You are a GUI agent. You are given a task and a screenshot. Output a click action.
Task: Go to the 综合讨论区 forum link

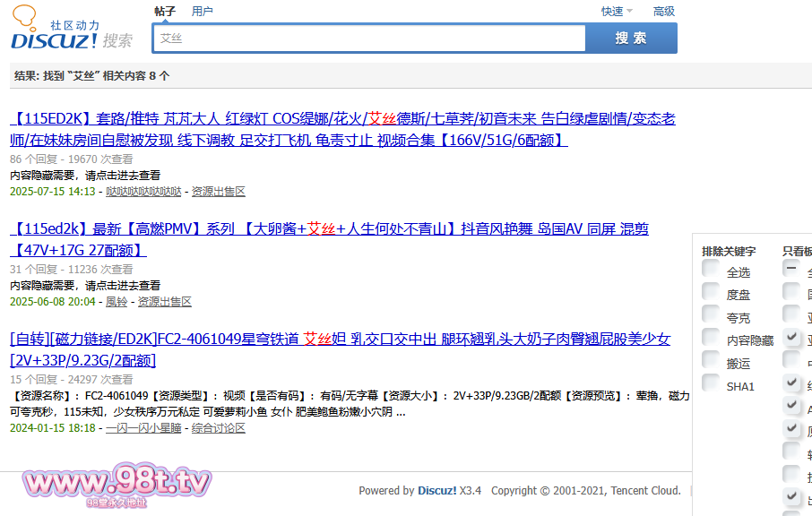click(x=218, y=428)
